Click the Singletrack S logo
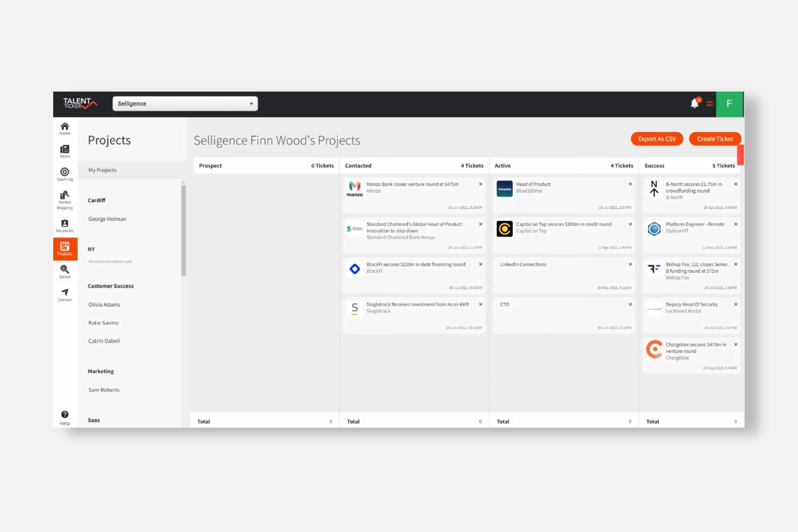Image resolution: width=798 pixels, height=532 pixels. 355,308
